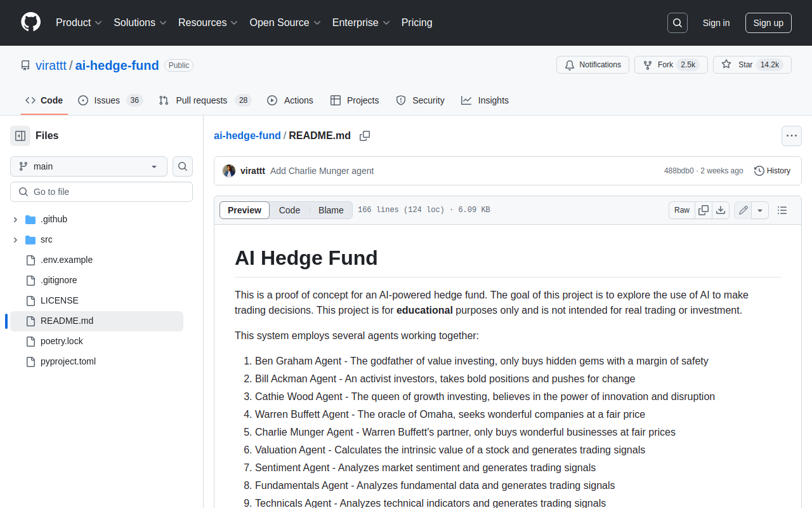Click the 166 lines file info text

424,210
